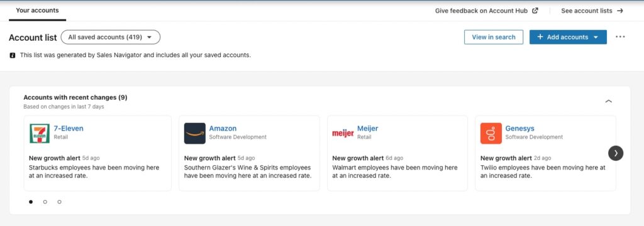Click the Account list heading
This screenshot has width=644, height=226.
click(33, 37)
